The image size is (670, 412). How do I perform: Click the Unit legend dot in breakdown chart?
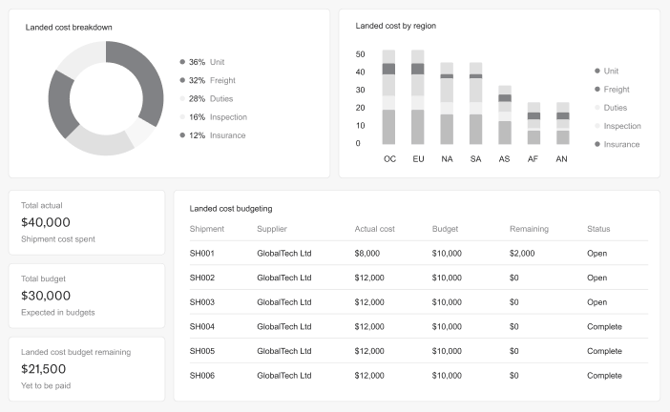(182, 62)
